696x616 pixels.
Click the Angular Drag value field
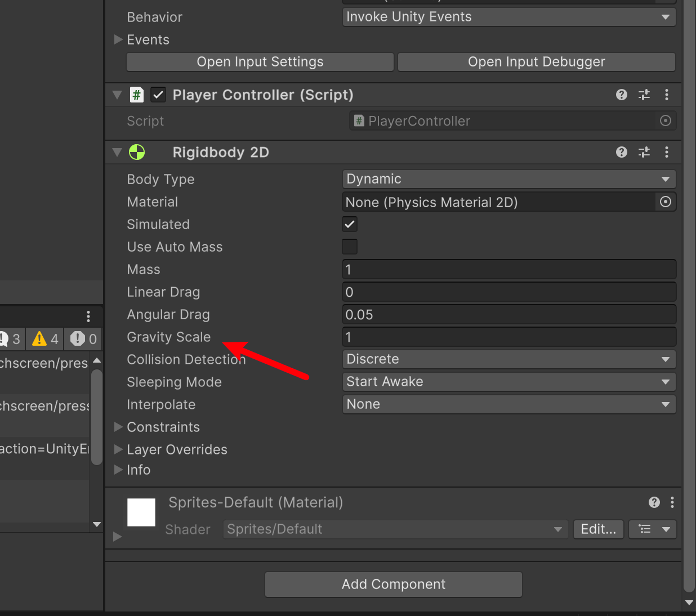[509, 314]
